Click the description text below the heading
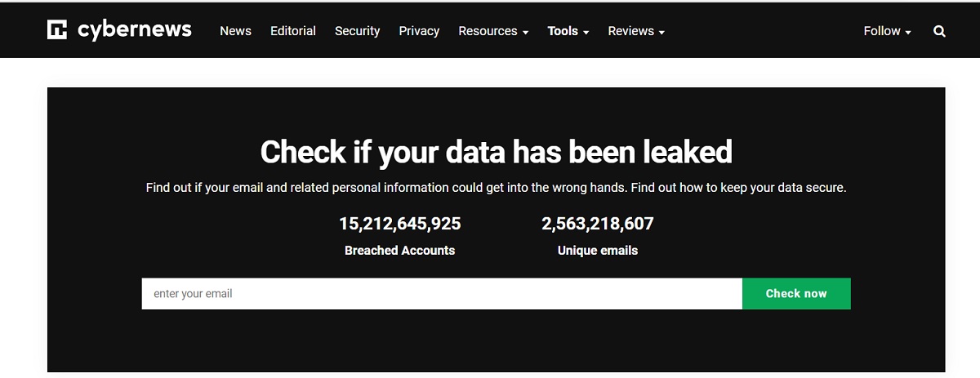Screen dimensions: 980x378 click(x=496, y=188)
